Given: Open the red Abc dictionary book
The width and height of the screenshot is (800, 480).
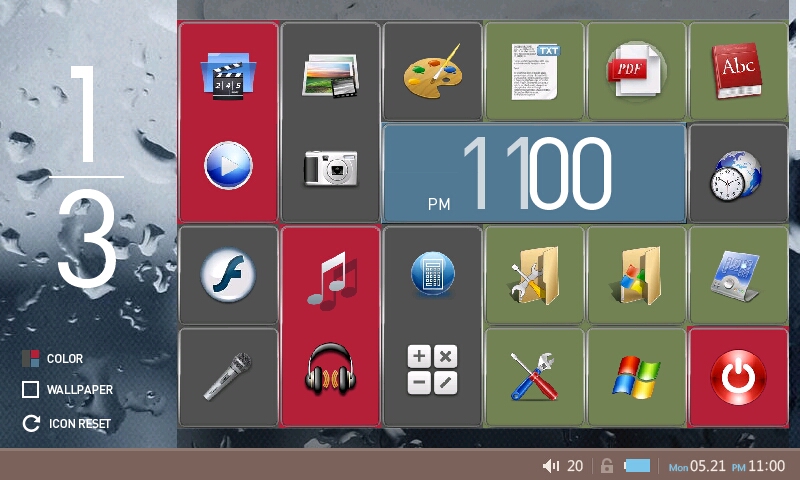Looking at the screenshot, I should [737, 71].
